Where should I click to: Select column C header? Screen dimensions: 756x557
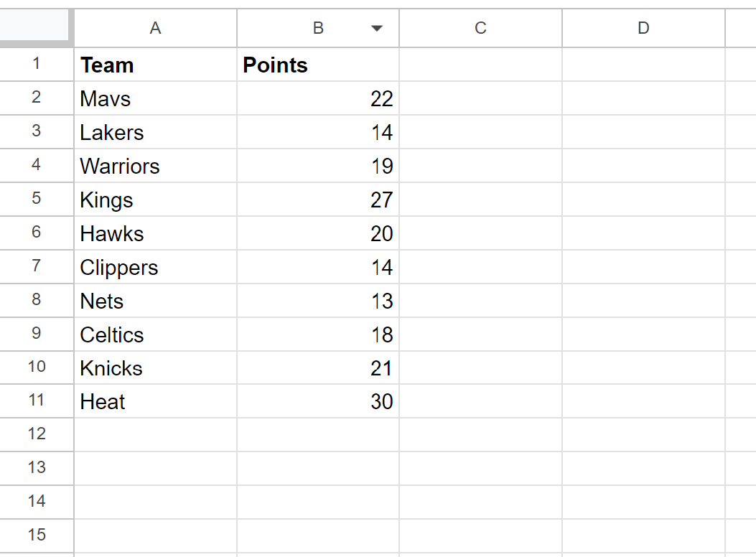481,28
